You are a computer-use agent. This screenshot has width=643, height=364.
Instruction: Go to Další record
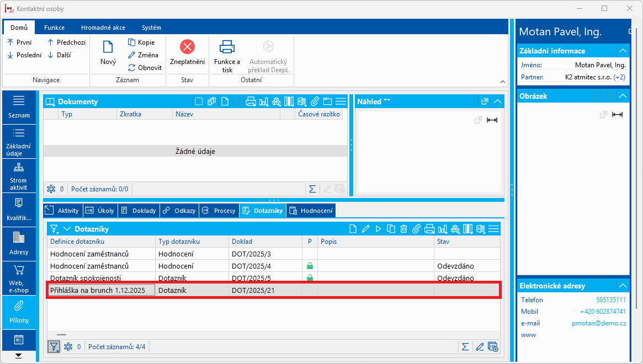pos(60,55)
